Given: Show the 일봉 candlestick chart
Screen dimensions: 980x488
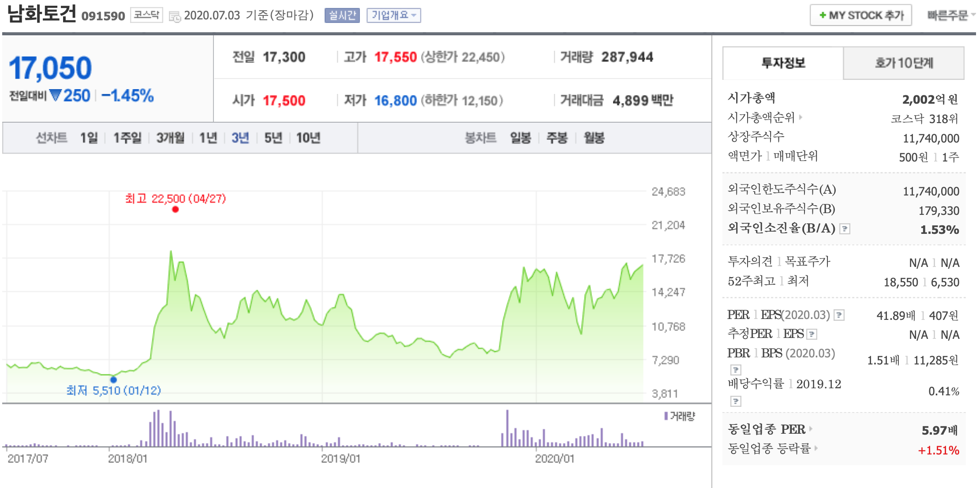Looking at the screenshot, I should [x=520, y=138].
